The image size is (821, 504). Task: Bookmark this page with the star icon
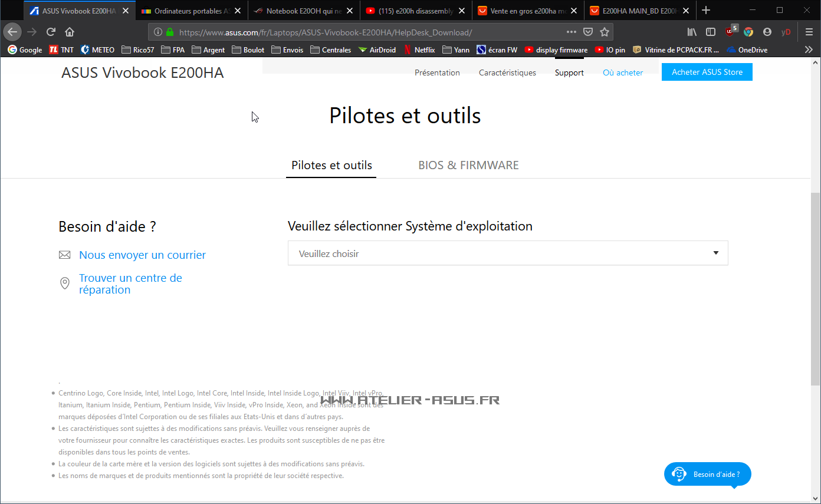tap(604, 32)
